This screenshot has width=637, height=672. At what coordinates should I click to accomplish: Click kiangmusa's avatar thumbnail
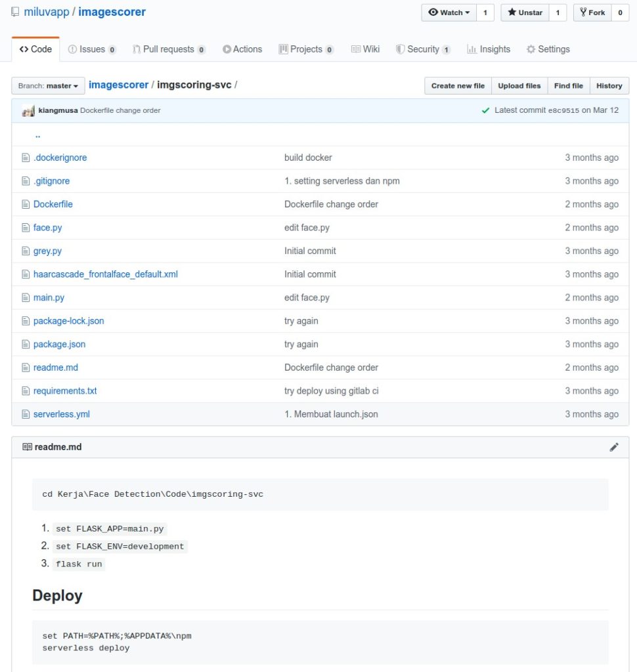28,111
